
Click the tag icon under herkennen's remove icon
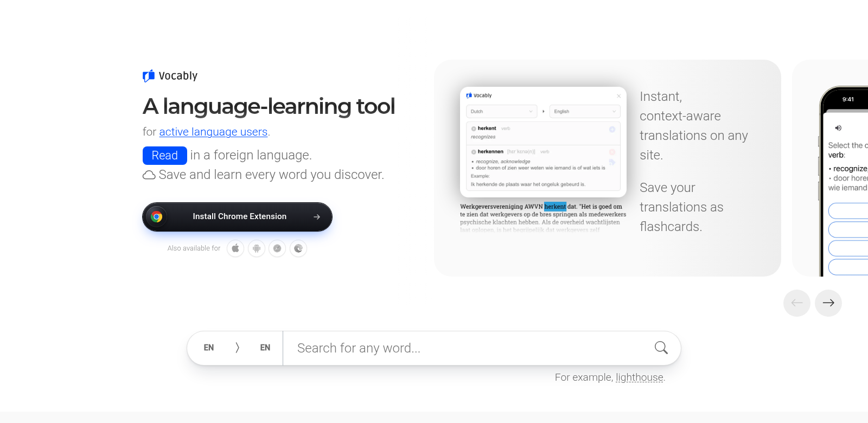(x=612, y=162)
